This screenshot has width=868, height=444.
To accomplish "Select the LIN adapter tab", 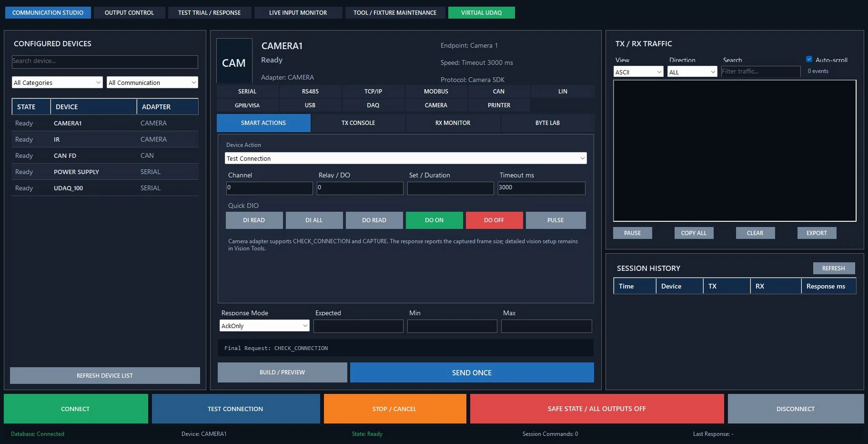I will tap(563, 91).
